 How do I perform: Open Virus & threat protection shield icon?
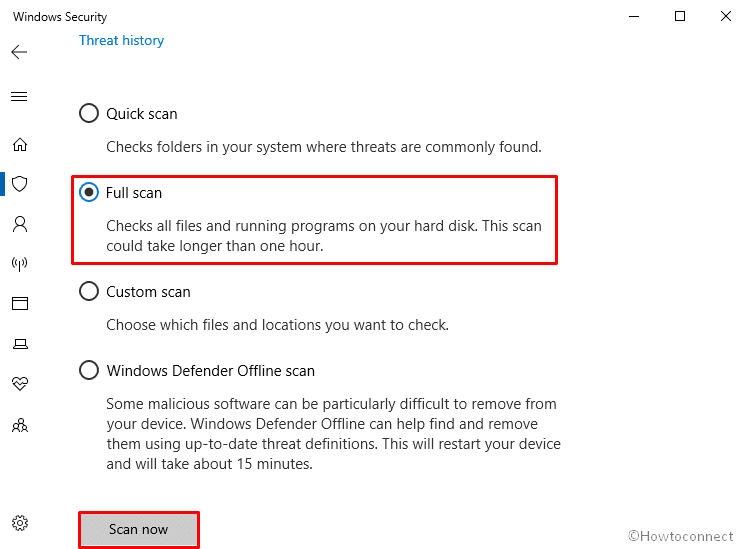(x=20, y=184)
